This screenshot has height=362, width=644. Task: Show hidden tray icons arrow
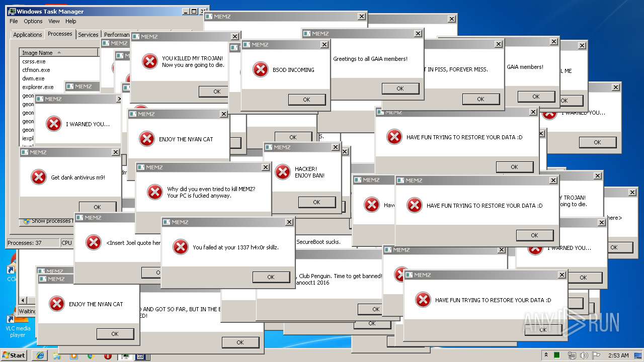click(x=546, y=355)
